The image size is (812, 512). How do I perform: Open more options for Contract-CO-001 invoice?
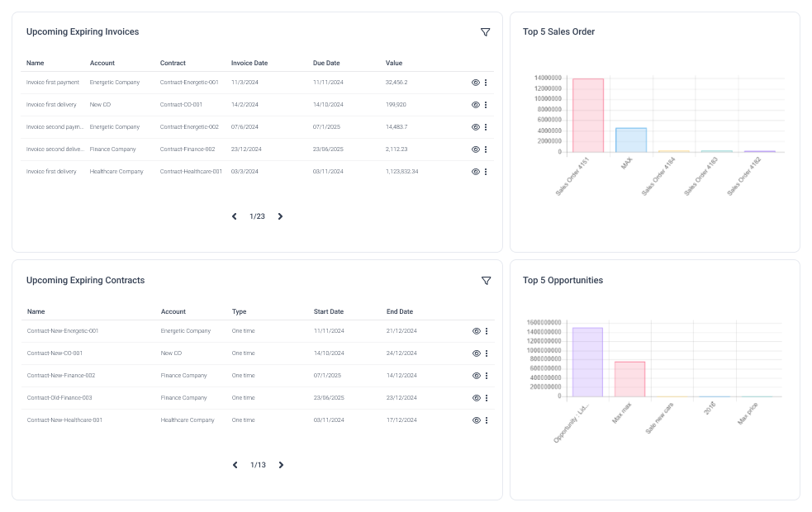click(486, 105)
